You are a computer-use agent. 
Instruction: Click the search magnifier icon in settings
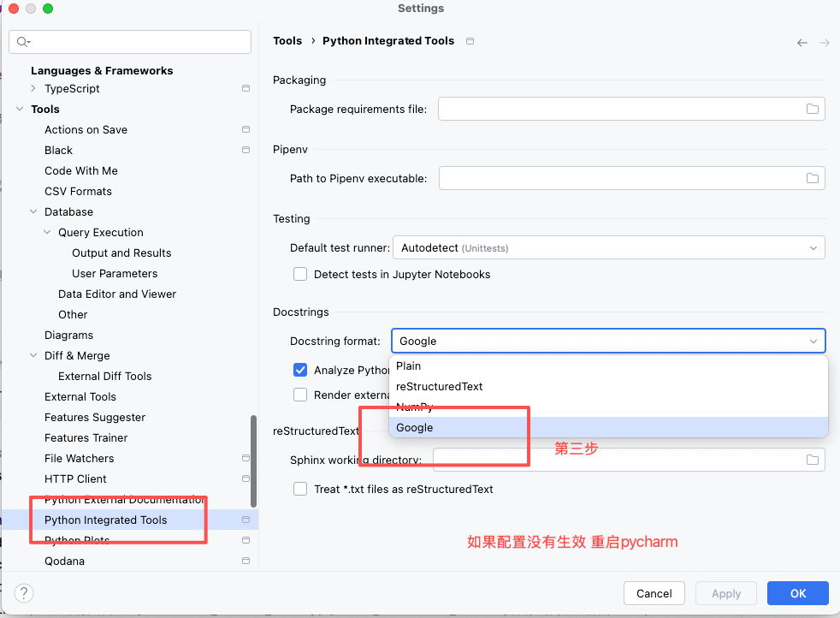pos(22,41)
